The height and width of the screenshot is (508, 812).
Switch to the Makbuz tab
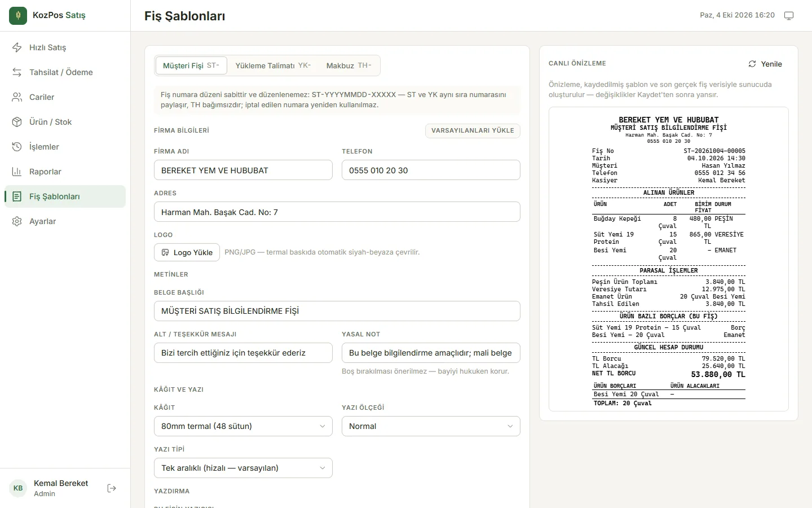(348, 65)
